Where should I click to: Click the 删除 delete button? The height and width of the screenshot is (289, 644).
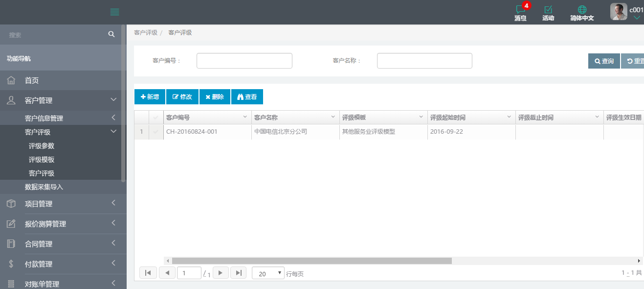coord(215,97)
